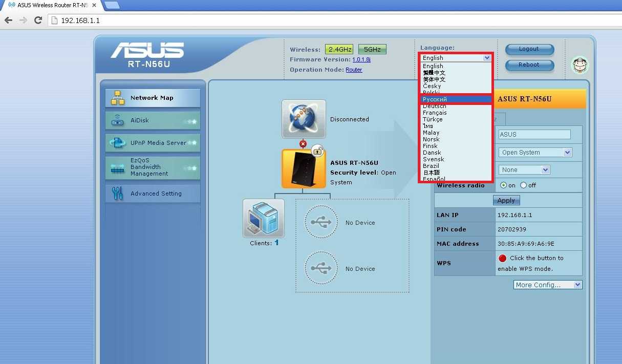Open the Language dropdown showing English

[457, 58]
